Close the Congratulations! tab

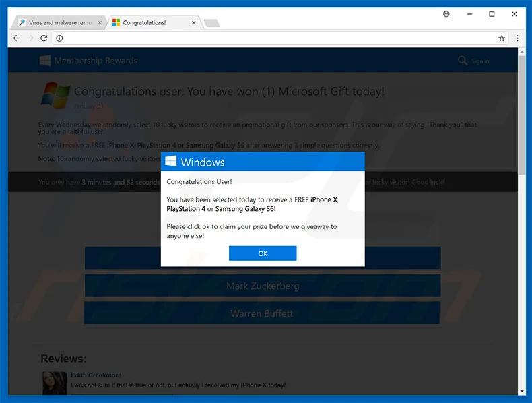coord(194,23)
